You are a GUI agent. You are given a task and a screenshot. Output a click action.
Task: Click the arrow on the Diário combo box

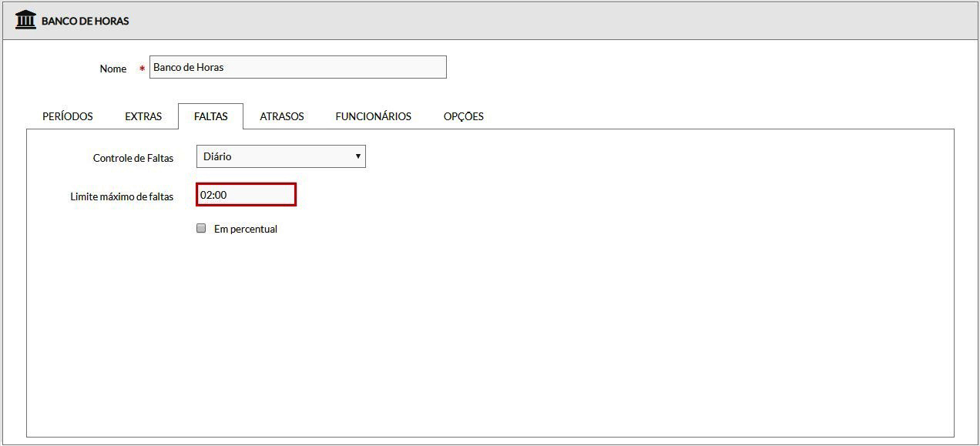point(357,156)
